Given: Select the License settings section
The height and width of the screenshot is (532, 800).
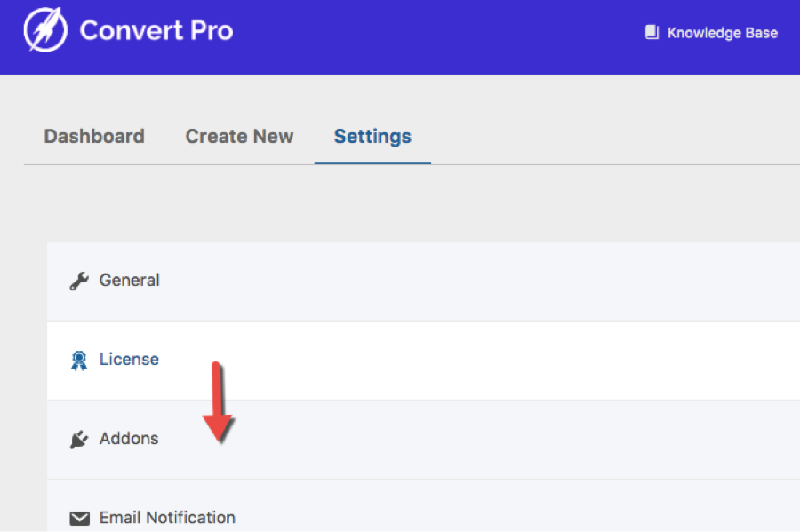Looking at the screenshot, I should (x=423, y=361).
